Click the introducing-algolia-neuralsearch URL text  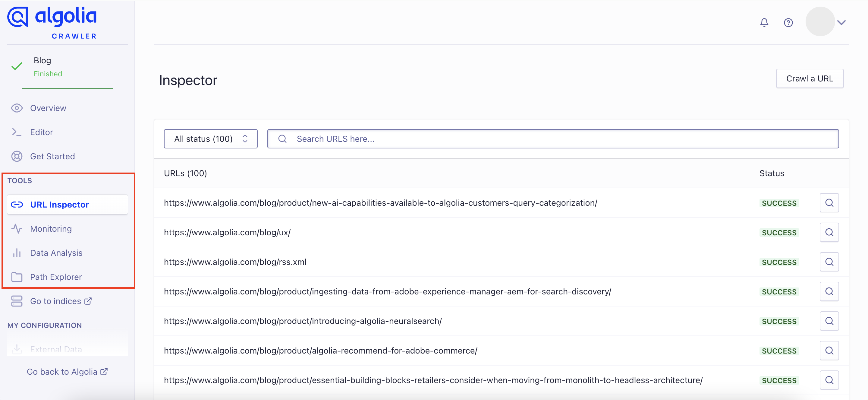(x=303, y=321)
